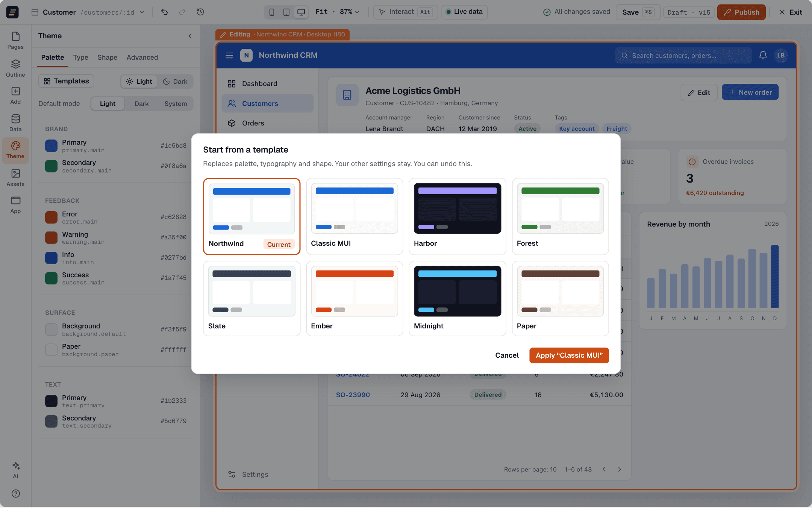The width and height of the screenshot is (812, 508).
Task: Click the undo arrow icon
Action: tap(164, 12)
